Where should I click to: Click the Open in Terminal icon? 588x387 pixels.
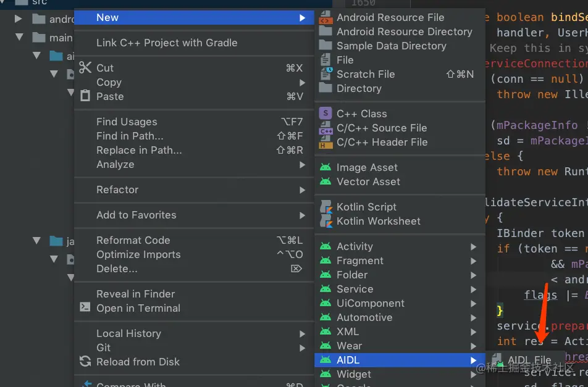point(85,307)
